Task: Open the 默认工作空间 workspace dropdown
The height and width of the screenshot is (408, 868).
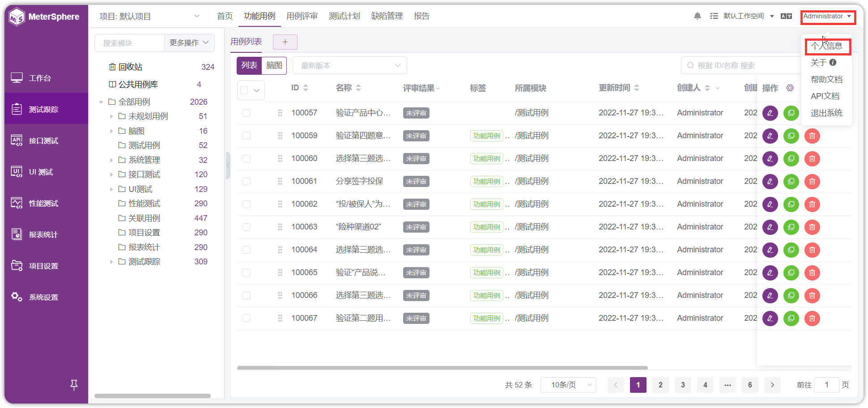Action: 748,16
